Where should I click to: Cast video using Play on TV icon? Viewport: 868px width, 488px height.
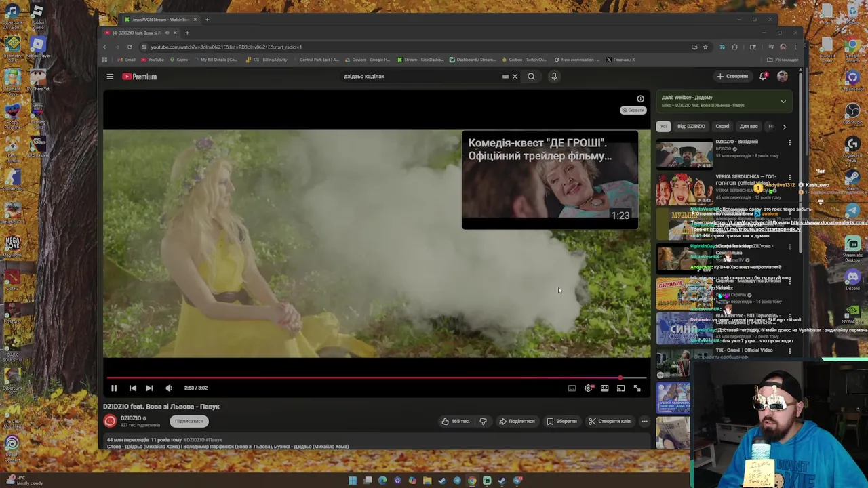[620, 388]
